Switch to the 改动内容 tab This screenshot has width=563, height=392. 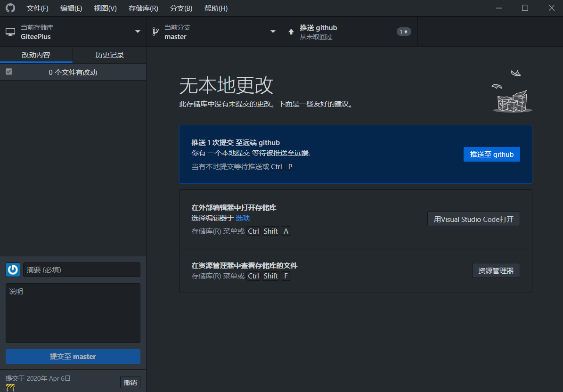[36, 55]
